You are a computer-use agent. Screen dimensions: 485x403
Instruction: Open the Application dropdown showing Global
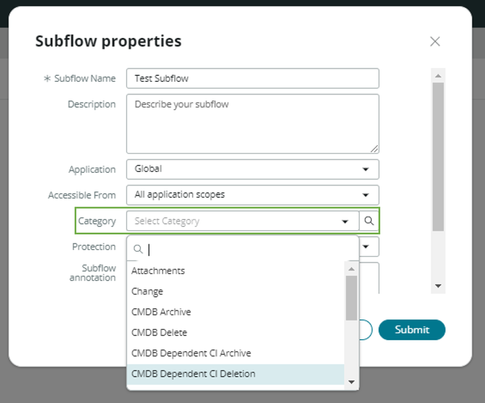coord(253,169)
